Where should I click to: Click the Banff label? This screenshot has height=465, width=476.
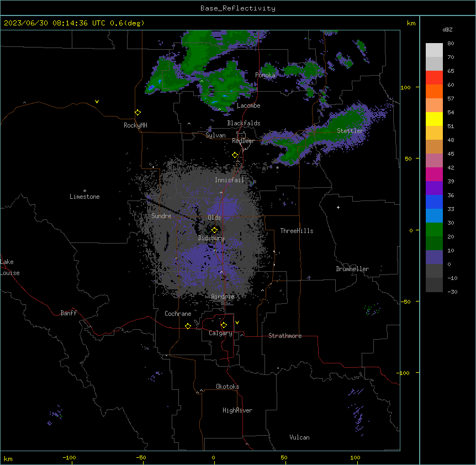coord(68,313)
